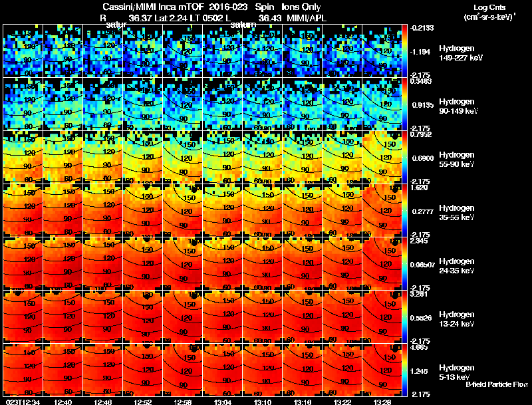Click the color bar beside Hydrogen 13-24 keV
The height and width of the screenshot is (405, 532).
click(x=404, y=317)
